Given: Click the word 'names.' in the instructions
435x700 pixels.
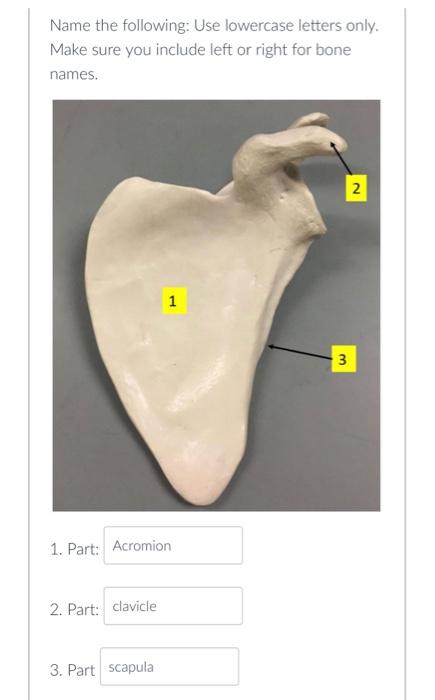Looking at the screenshot, I should 74,74.
